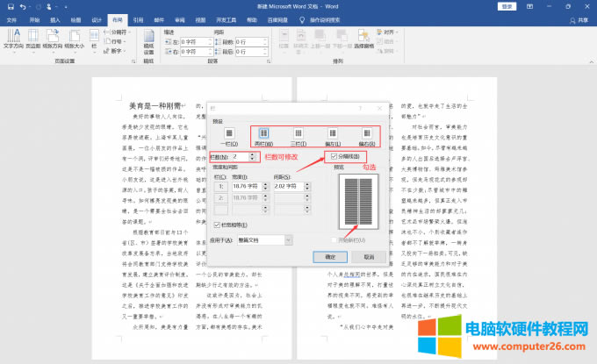This screenshot has width=597, height=364.
Task: Click the dialog help question mark
Action: 360,109
